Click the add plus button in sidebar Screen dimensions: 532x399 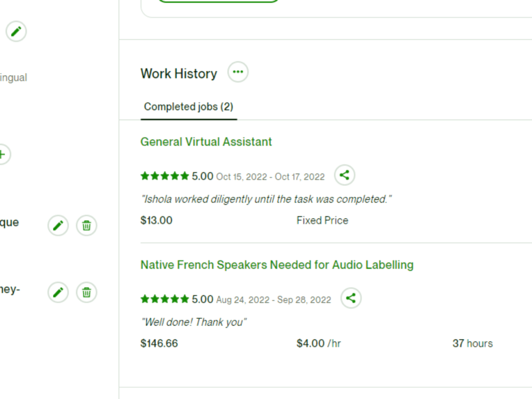pyautogui.click(x=3, y=155)
